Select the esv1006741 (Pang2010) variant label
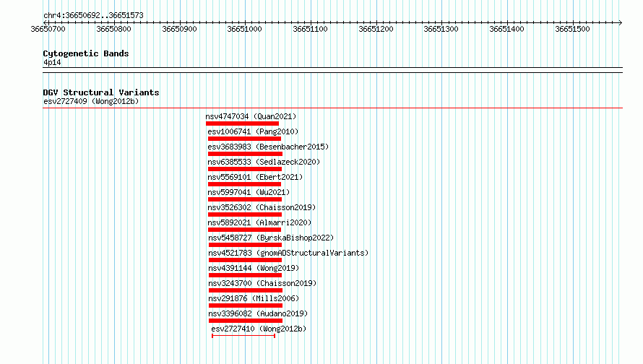643x364 pixels. point(253,131)
